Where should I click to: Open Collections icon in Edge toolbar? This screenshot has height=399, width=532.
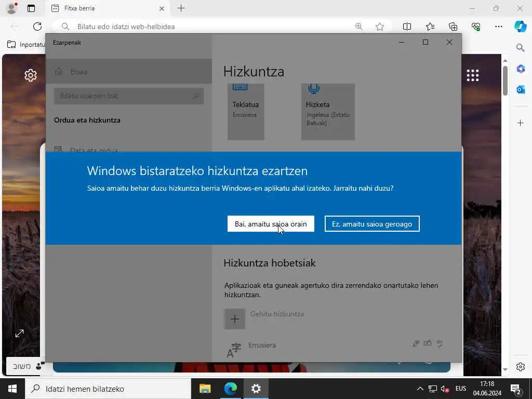[x=453, y=26]
